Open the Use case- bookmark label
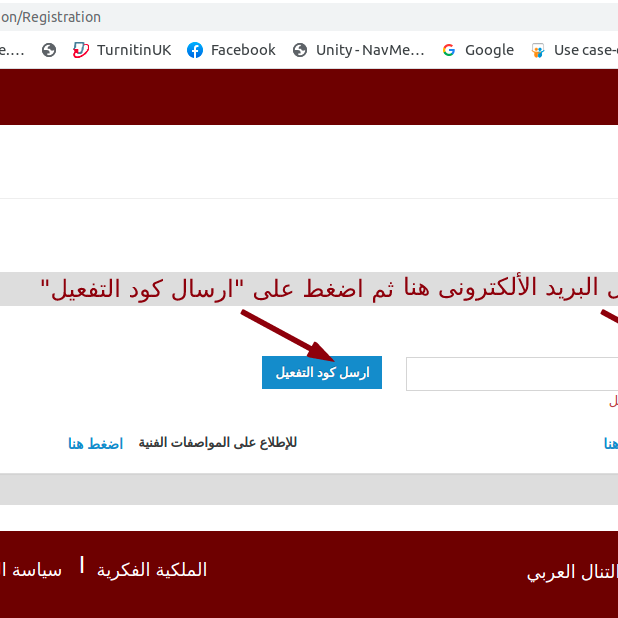The width and height of the screenshot is (618, 618). (x=585, y=50)
